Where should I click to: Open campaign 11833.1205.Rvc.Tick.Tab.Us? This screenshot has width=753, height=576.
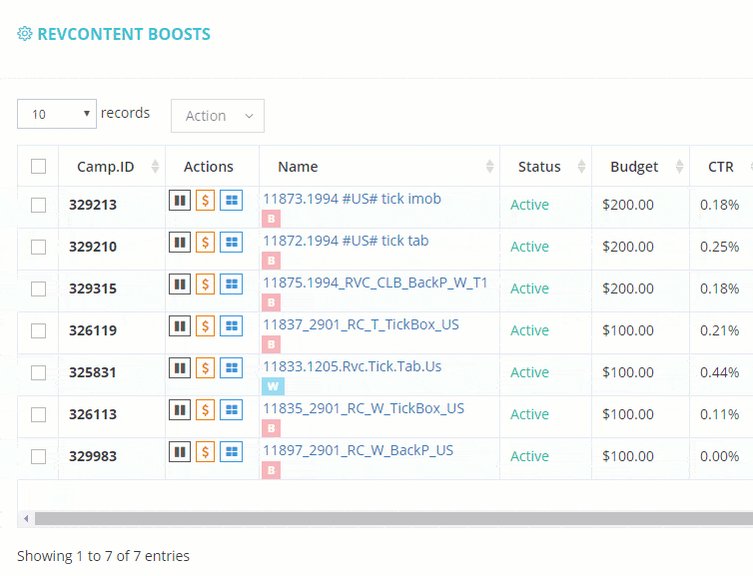(352, 366)
